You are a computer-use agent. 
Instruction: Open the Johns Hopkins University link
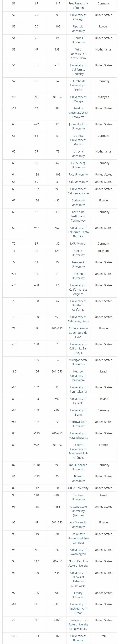tap(78, 126)
